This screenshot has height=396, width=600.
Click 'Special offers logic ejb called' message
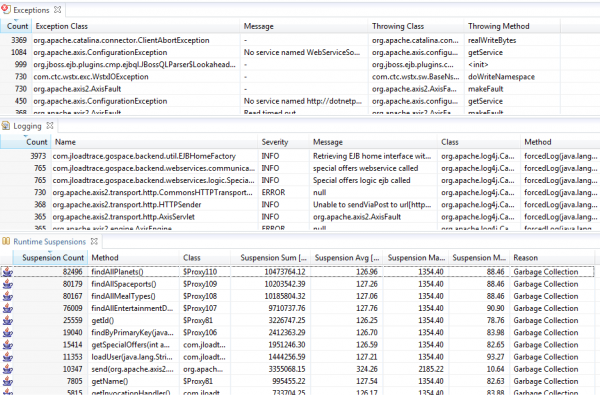coord(362,180)
